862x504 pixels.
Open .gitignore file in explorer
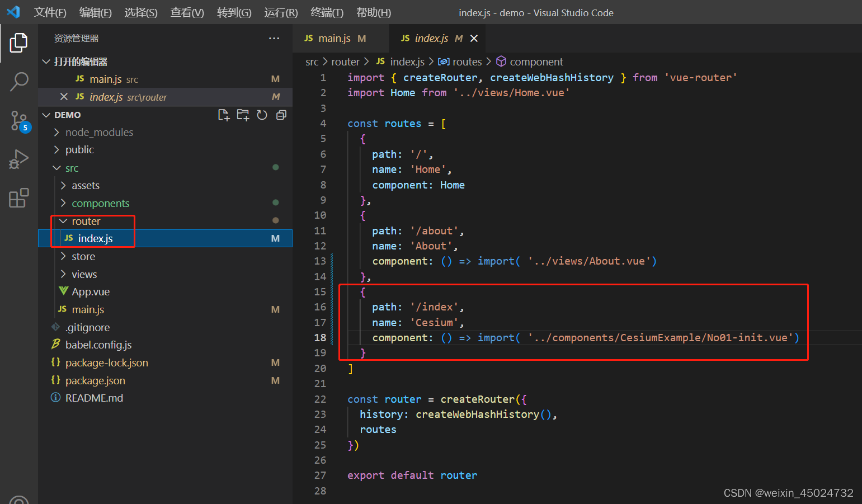click(x=165, y=327)
